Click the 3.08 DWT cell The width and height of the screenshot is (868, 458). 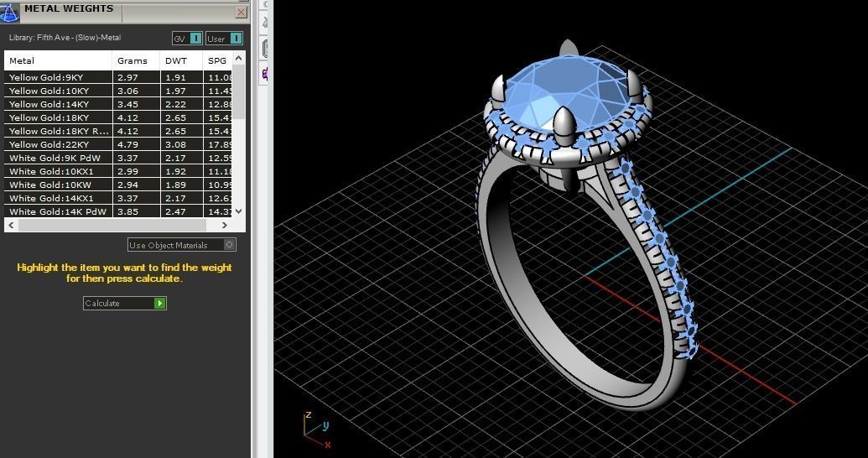pos(182,144)
